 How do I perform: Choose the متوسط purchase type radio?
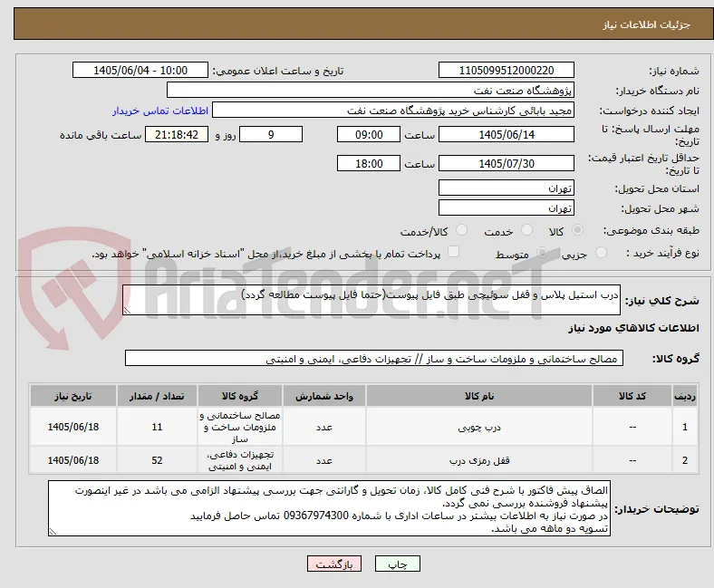click(x=542, y=253)
